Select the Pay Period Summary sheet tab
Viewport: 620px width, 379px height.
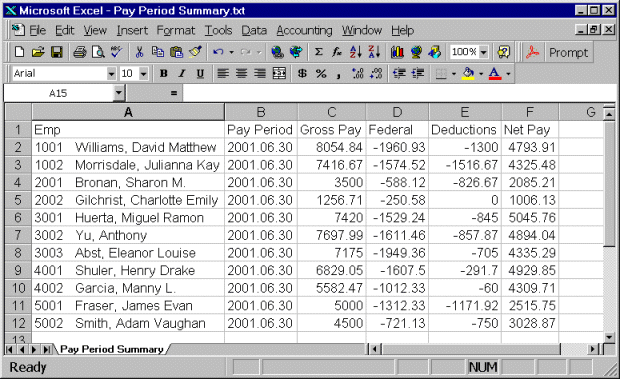112,349
